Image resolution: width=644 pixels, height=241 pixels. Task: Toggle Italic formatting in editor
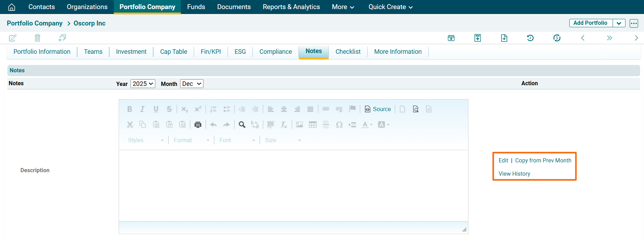142,109
